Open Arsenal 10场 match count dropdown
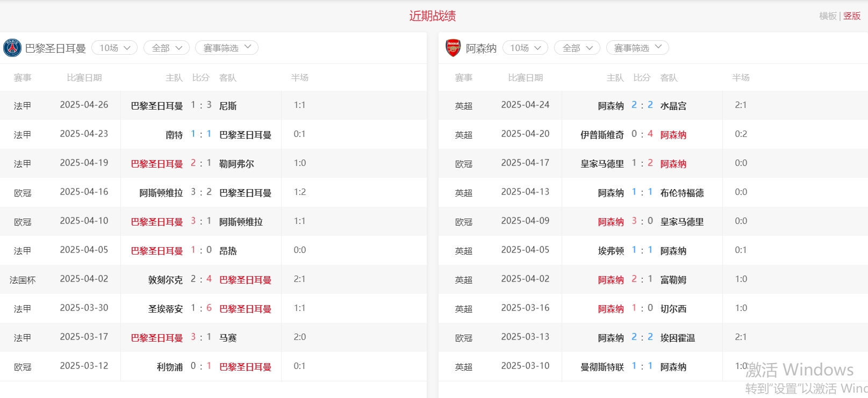This screenshot has height=398, width=868. click(x=525, y=48)
